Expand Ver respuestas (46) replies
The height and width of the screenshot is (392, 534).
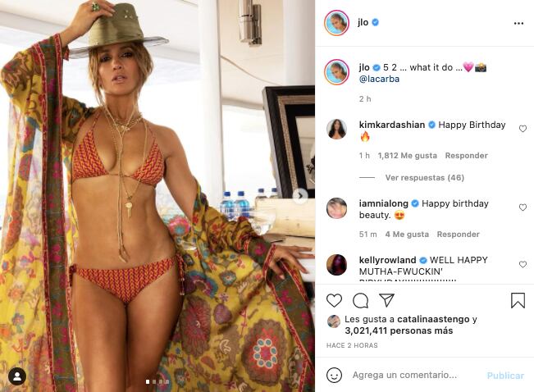(425, 177)
